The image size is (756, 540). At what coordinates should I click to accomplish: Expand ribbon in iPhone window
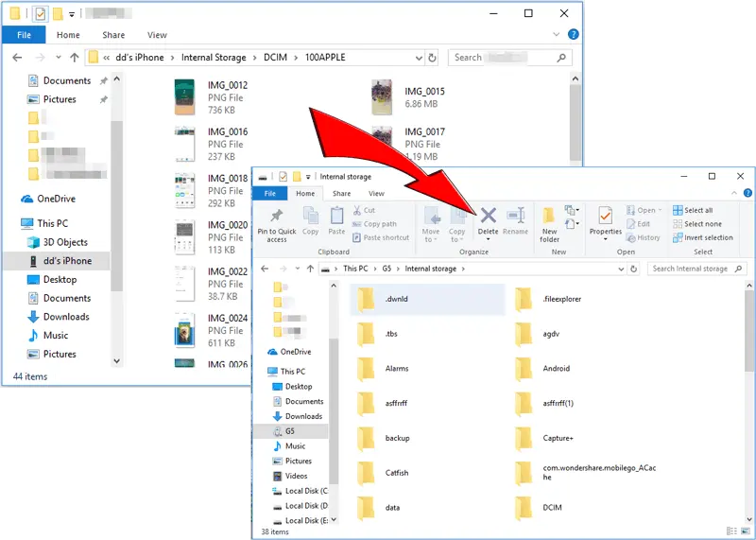[x=556, y=34]
